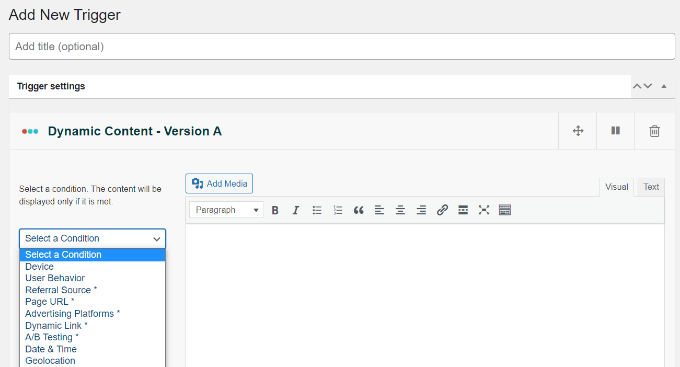Toggle the editor toolbar icon
This screenshot has height=367, width=680.
(505, 210)
